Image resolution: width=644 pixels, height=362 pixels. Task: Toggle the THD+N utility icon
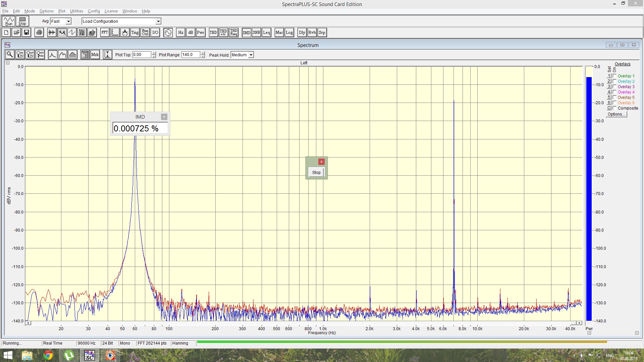click(x=223, y=33)
